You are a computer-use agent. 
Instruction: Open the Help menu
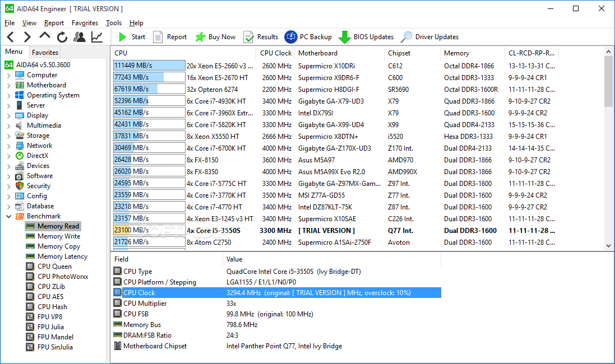pos(136,23)
